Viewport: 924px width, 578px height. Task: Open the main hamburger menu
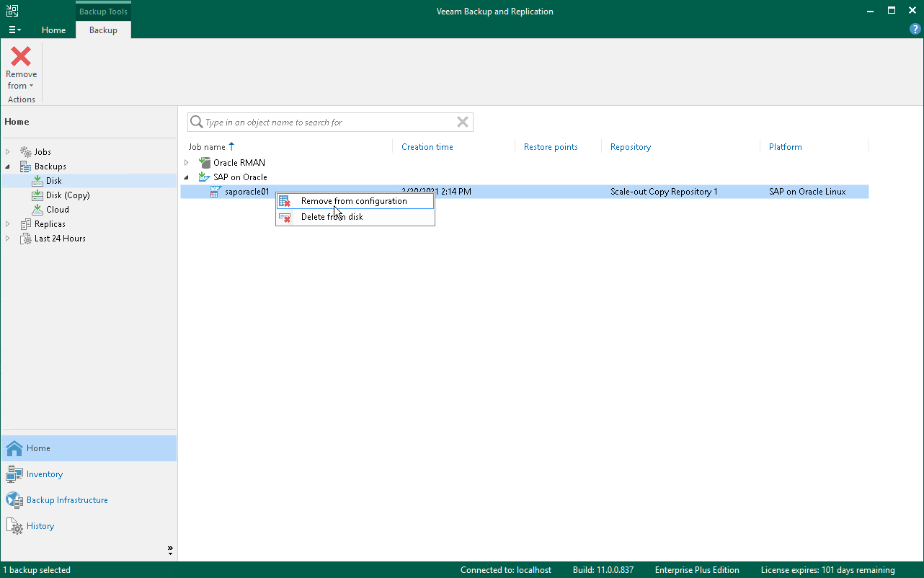[x=14, y=30]
